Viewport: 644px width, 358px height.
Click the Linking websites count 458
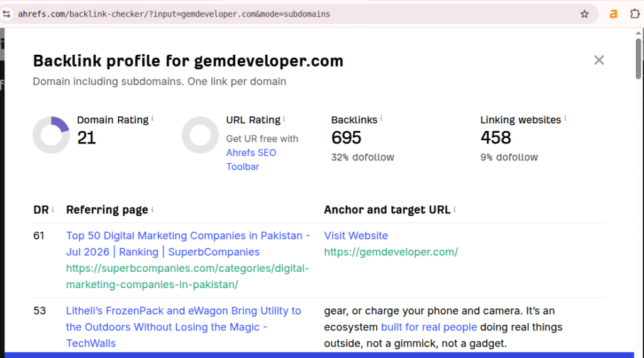[496, 138]
